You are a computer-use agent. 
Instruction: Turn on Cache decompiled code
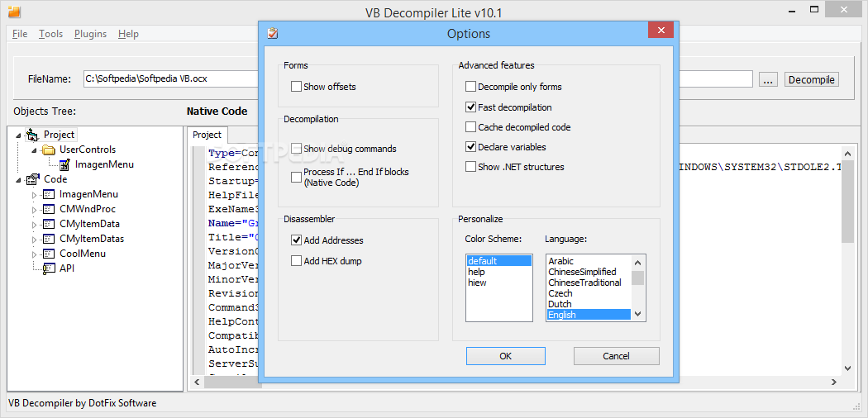[x=470, y=126]
